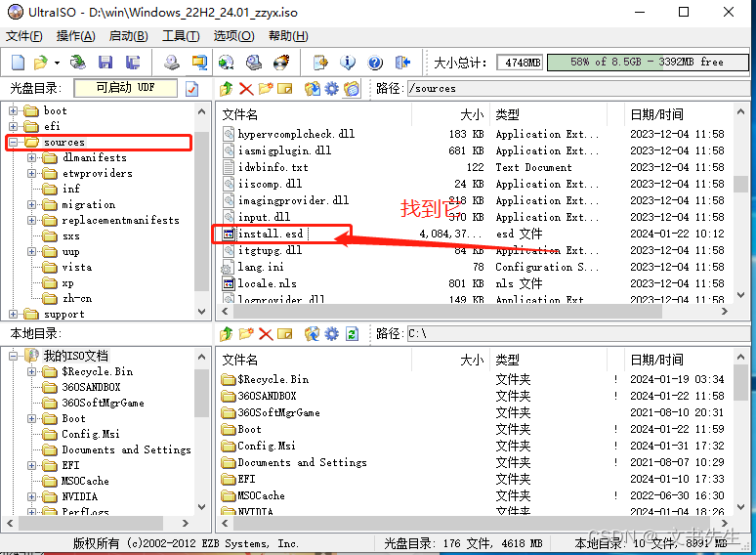Click the Make CD/DVD image drive icon
Image resolution: width=756 pixels, height=555 pixels.
[172, 63]
